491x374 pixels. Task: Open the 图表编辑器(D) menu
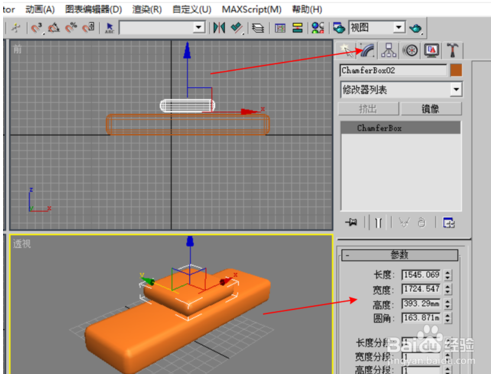coord(94,9)
